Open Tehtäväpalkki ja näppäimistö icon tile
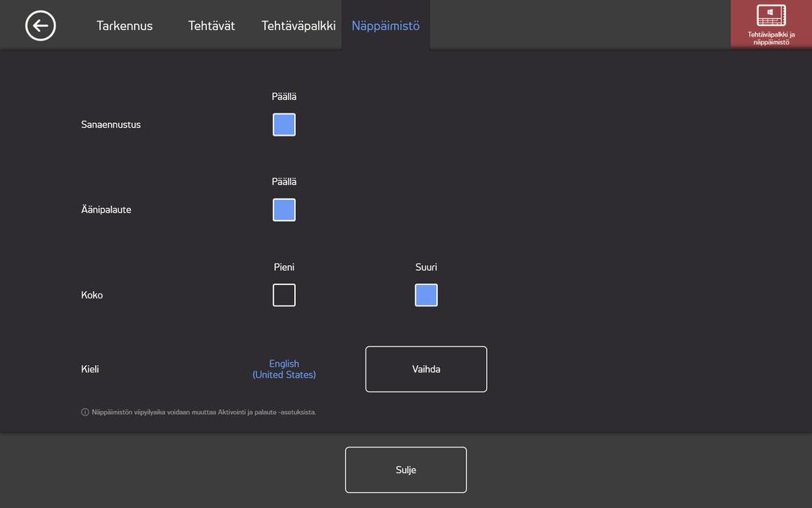The height and width of the screenshot is (508, 812). click(x=771, y=25)
